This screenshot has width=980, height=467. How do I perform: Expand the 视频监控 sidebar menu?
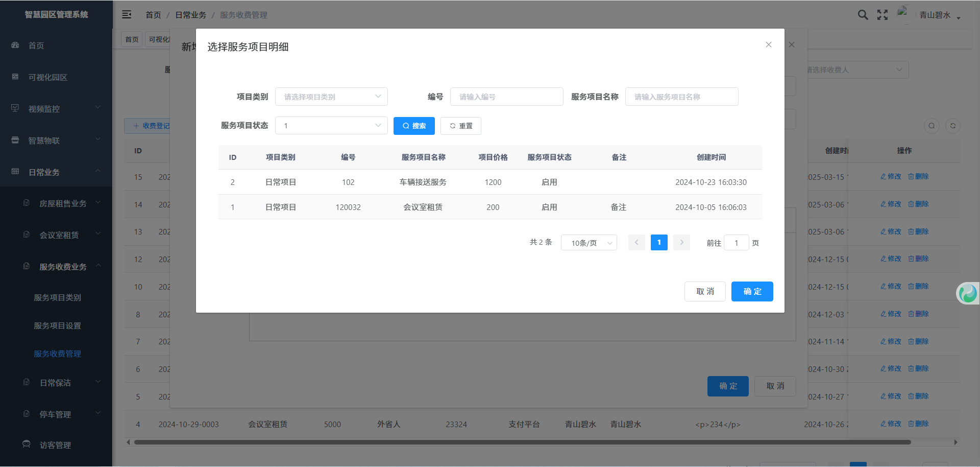[56, 109]
